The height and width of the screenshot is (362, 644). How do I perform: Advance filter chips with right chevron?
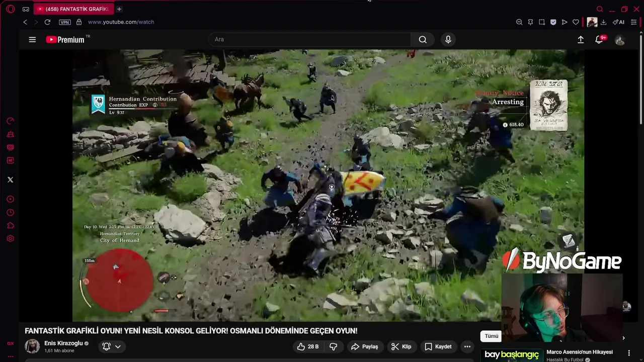coord(623,338)
